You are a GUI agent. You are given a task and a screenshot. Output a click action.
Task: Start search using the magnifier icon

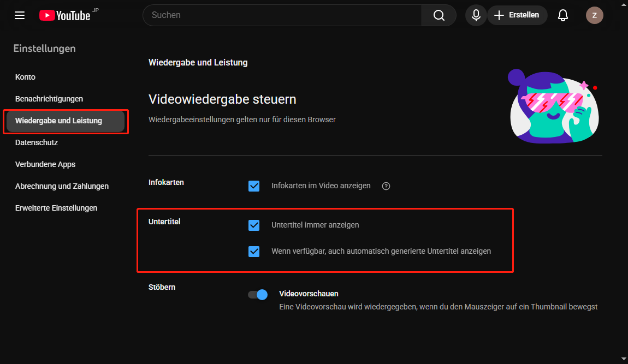pos(439,15)
